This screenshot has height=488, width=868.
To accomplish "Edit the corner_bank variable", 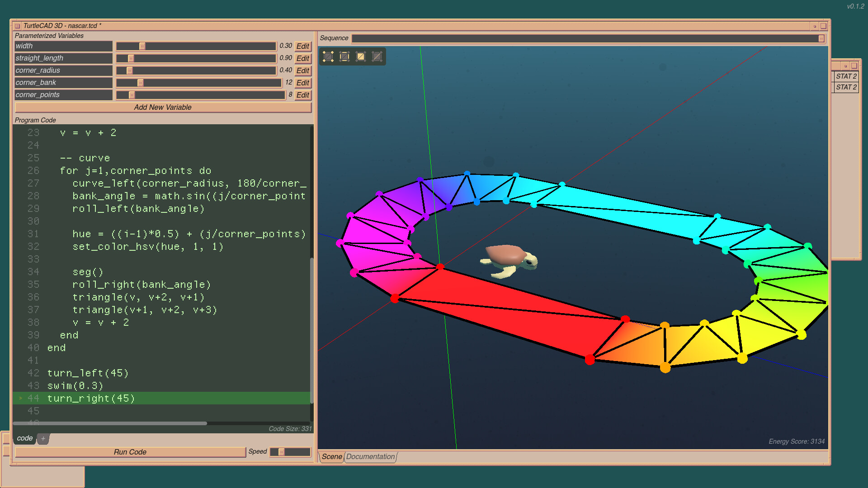I will pos(302,83).
